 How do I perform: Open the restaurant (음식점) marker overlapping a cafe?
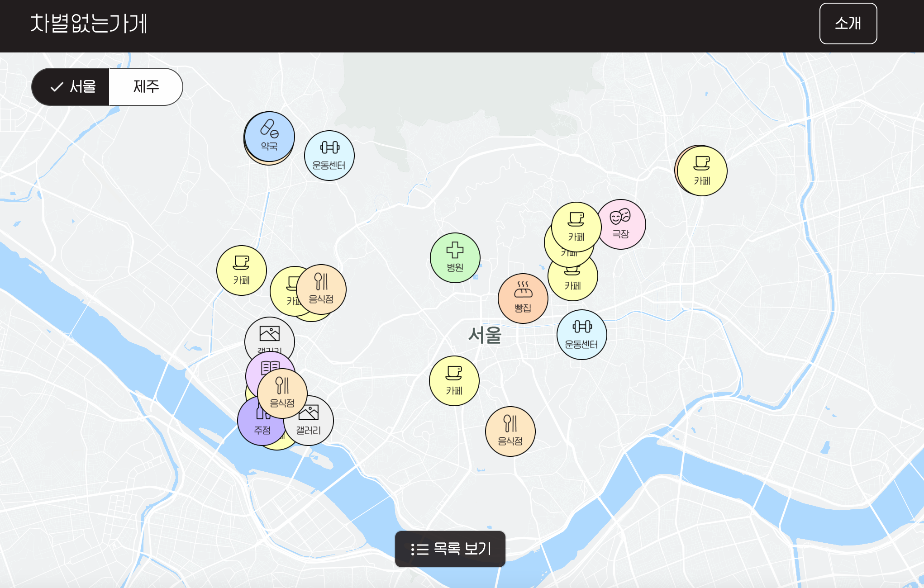coord(322,289)
